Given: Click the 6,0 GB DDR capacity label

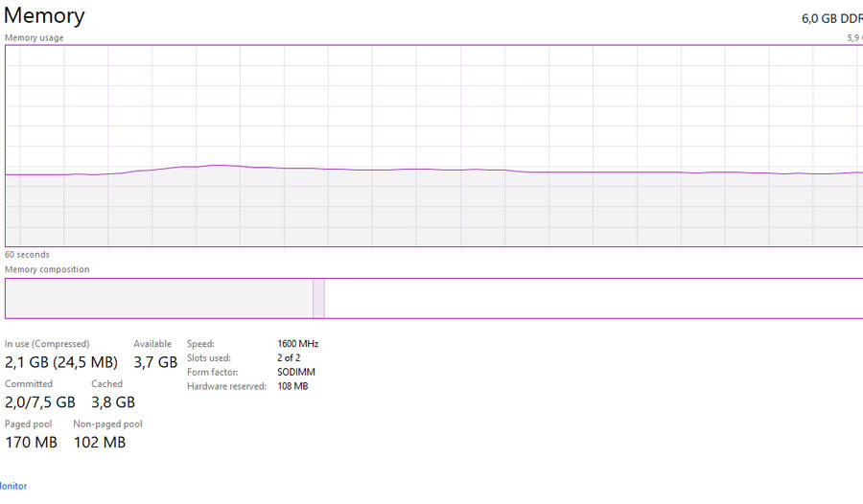Looking at the screenshot, I should (x=830, y=18).
